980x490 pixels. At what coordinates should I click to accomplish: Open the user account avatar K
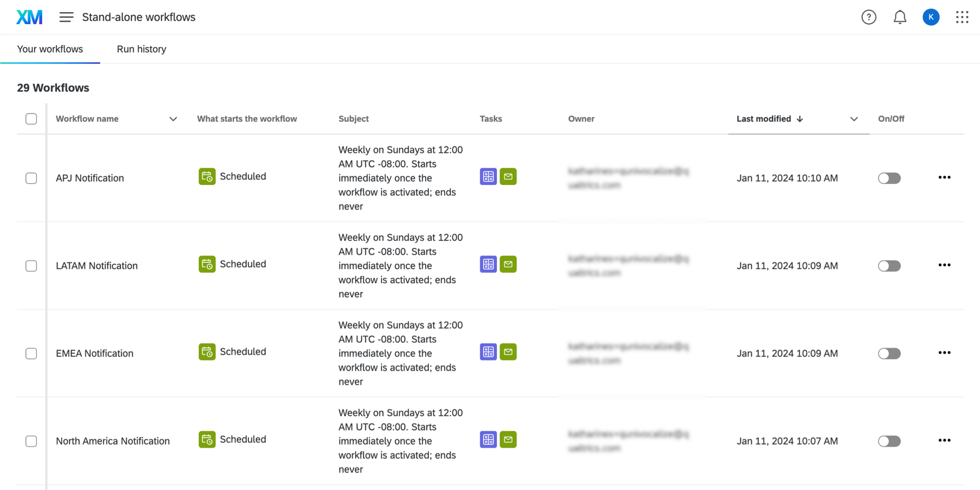point(931,17)
